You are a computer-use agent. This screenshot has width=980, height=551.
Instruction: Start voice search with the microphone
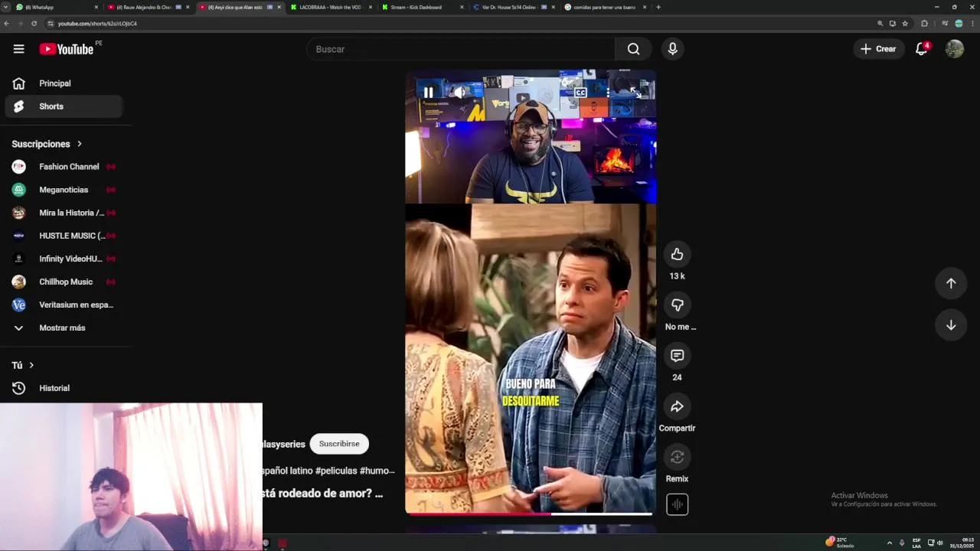coord(672,49)
